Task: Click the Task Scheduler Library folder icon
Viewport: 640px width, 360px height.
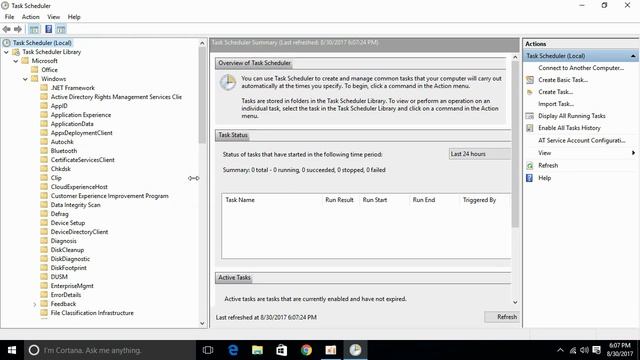Action: pos(16,52)
